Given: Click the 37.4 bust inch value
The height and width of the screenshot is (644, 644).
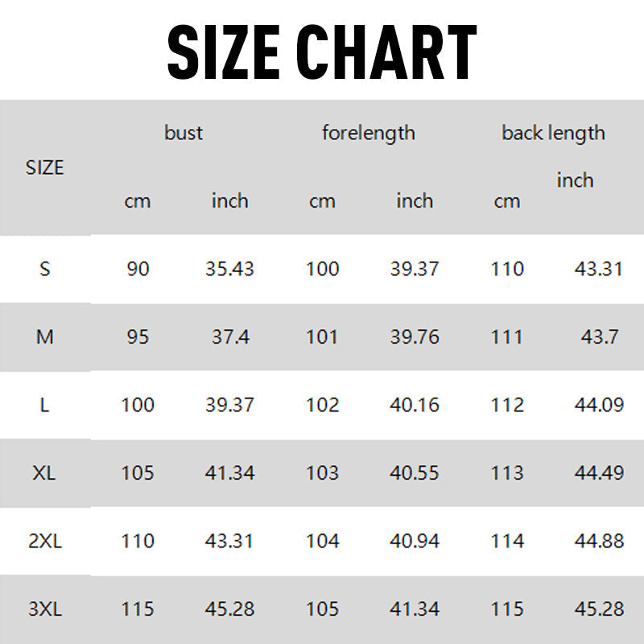Looking at the screenshot, I should coord(229,337).
